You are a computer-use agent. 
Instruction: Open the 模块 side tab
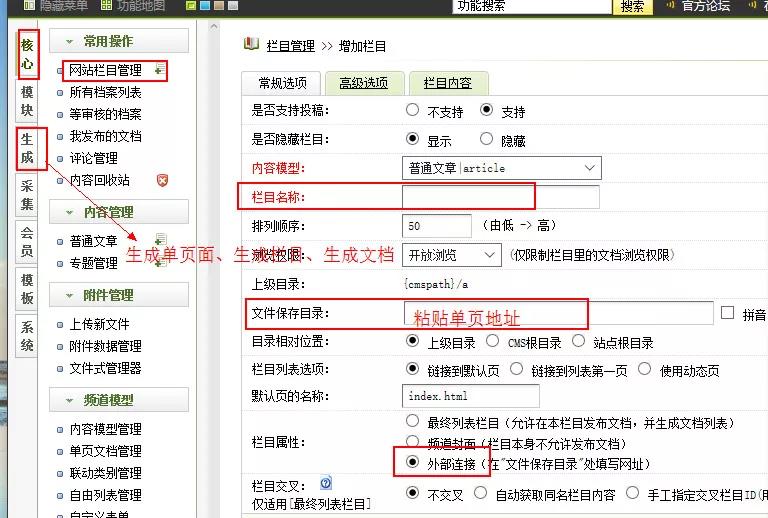tap(27, 101)
